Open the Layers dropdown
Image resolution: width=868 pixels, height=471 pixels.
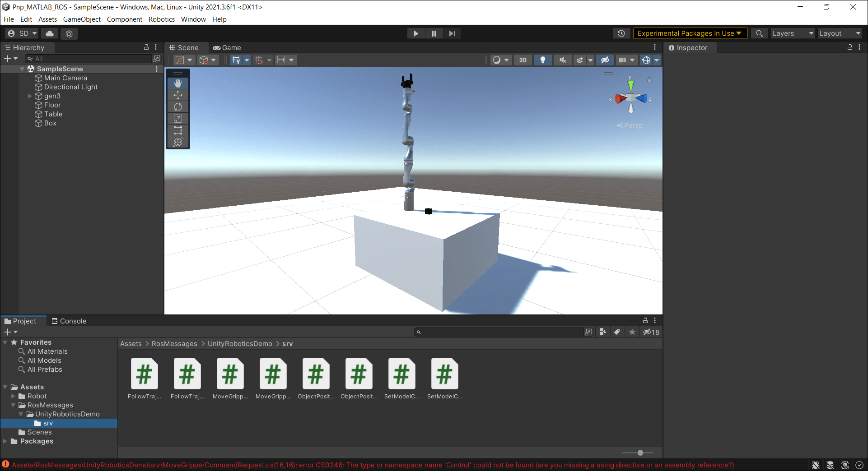coord(792,33)
